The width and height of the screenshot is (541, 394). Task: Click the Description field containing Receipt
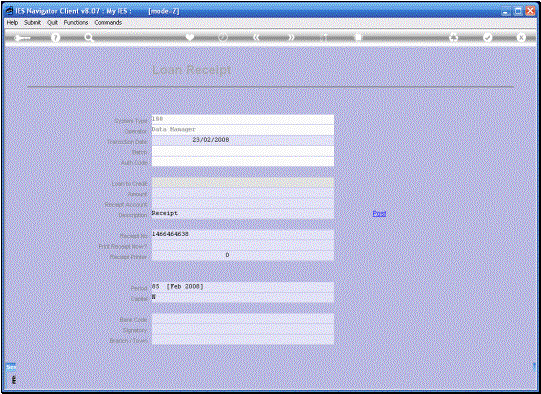point(243,214)
